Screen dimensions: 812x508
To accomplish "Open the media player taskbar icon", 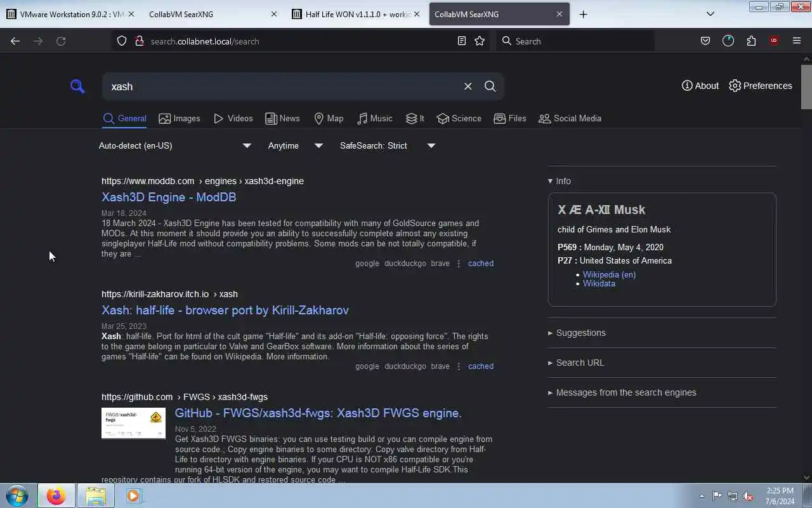I will pyautogui.click(x=133, y=495).
